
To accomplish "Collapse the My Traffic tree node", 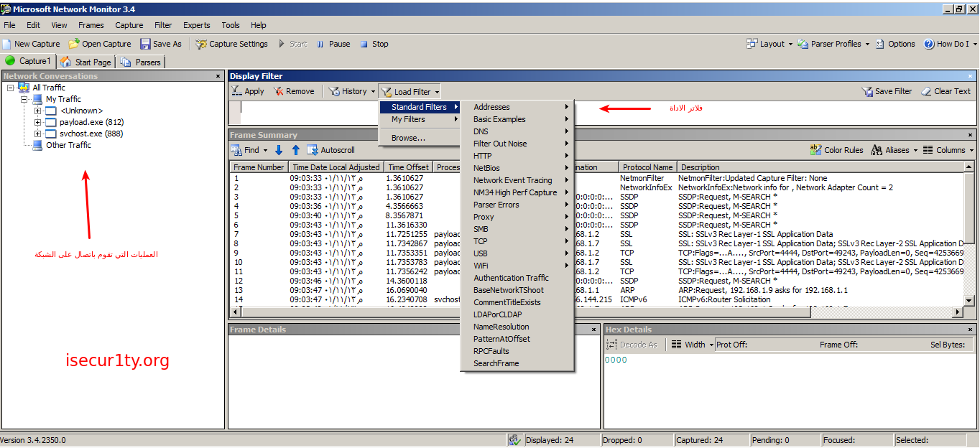I will 24,99.
